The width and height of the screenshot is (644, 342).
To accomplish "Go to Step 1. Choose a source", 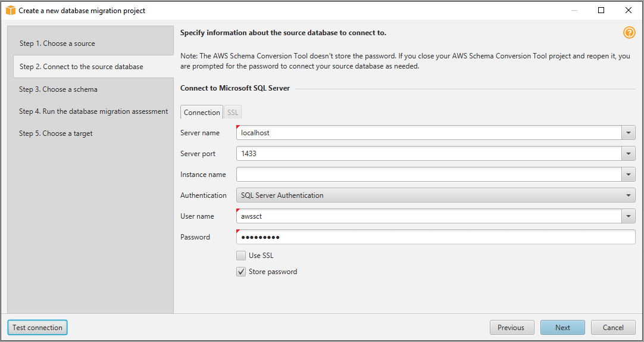I will (57, 43).
